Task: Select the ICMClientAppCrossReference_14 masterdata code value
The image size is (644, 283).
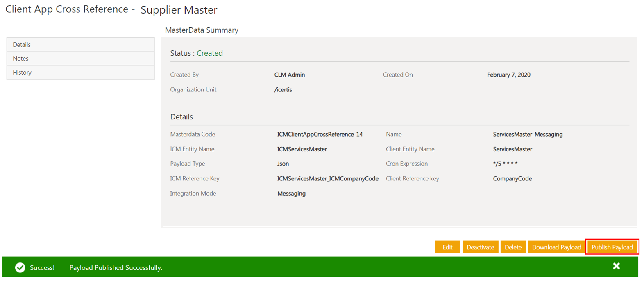Action: coord(320,135)
